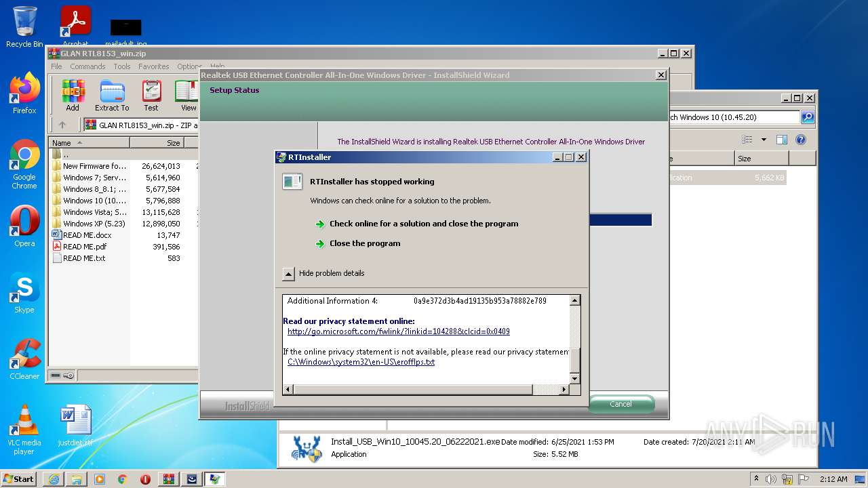Open Opera desktop shortcut
This screenshot has height=488, width=868.
24,226
